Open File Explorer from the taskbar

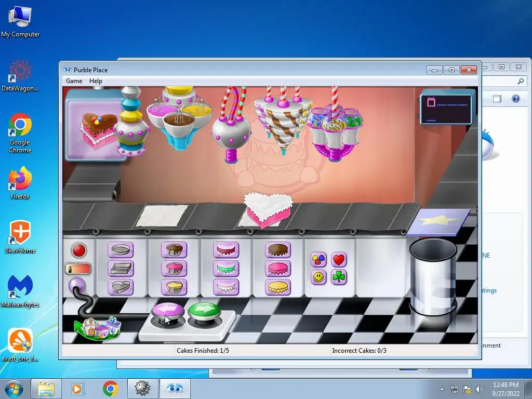pos(46,389)
